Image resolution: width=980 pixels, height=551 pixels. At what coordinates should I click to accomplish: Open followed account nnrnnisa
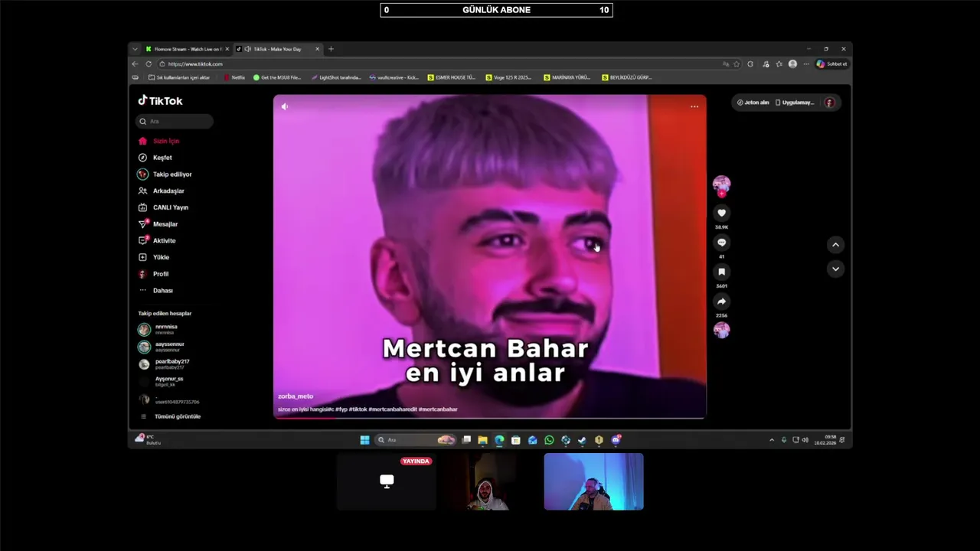point(158,329)
